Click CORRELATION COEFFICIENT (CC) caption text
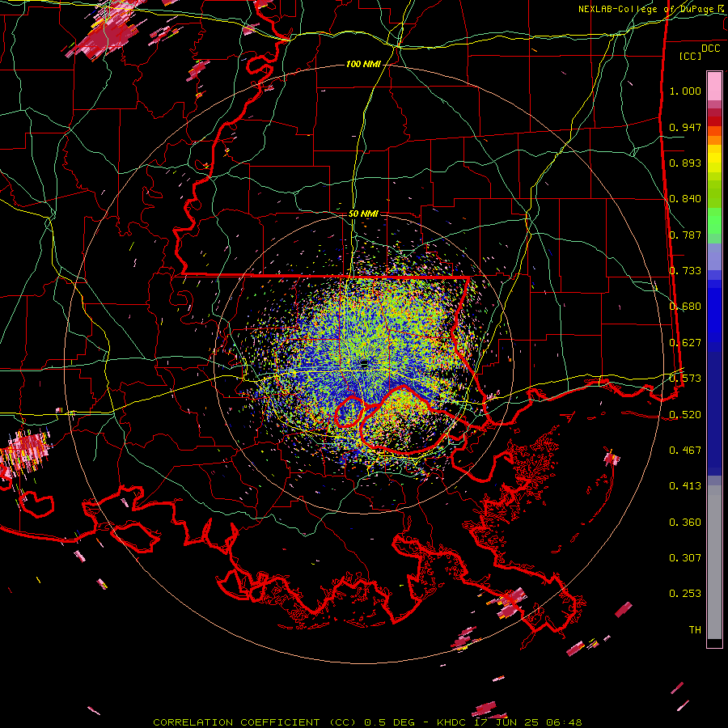 pyautogui.click(x=255, y=722)
